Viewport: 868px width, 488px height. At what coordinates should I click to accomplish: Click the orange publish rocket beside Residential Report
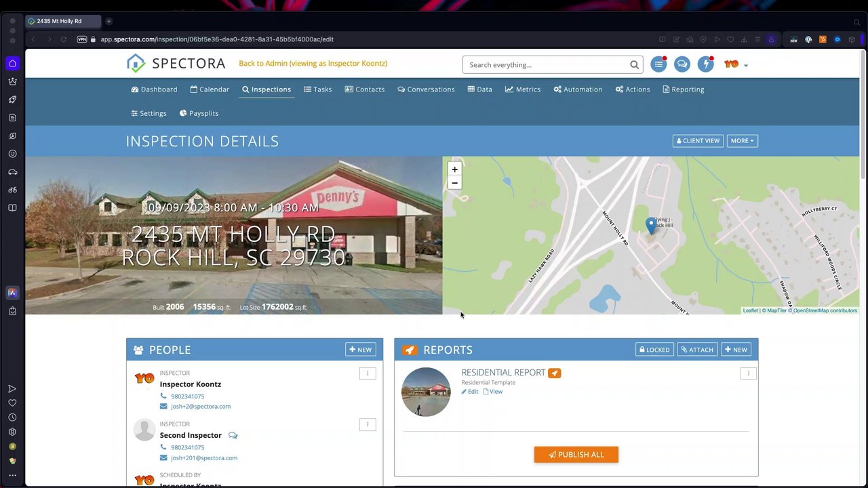pos(554,373)
